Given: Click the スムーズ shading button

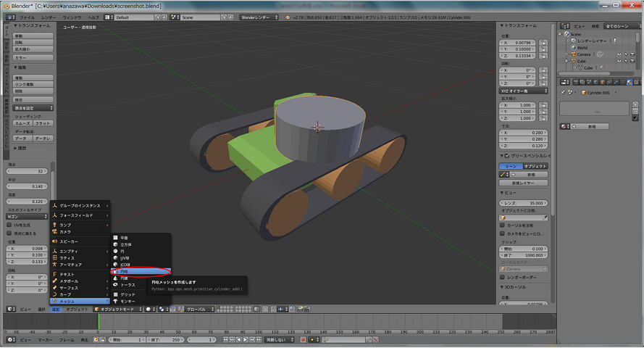Looking at the screenshot, I should coord(22,123).
